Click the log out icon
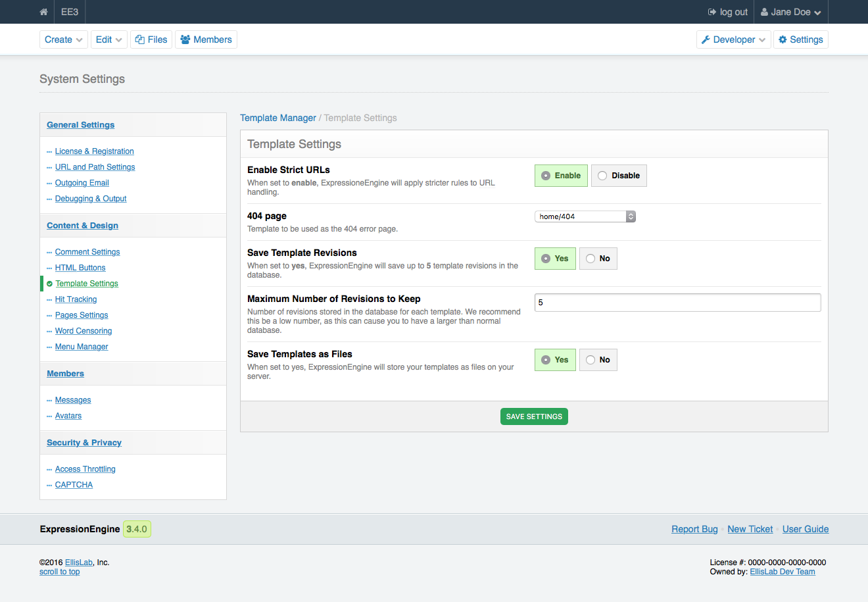868x602 pixels. coord(712,12)
